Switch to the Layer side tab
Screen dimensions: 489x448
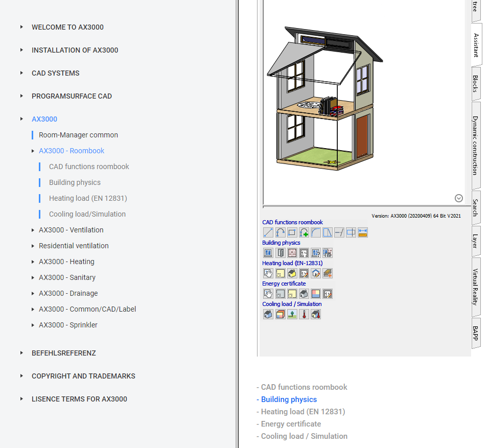476,241
